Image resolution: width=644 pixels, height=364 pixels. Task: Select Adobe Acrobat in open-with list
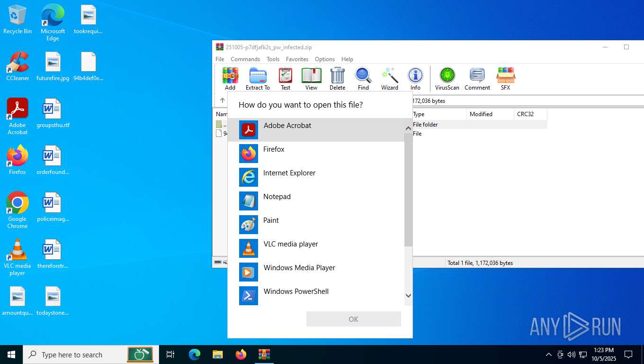(x=316, y=129)
